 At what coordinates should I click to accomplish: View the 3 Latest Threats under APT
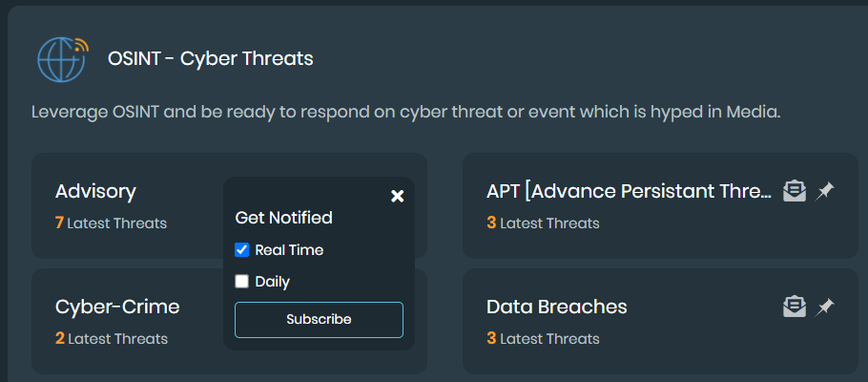coord(543,223)
